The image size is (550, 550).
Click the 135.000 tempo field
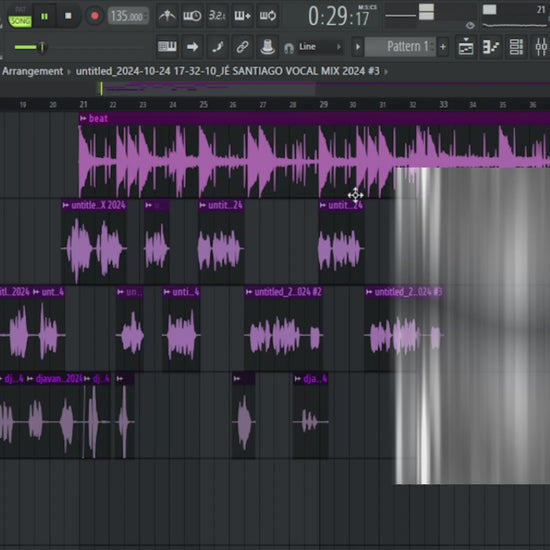[128, 16]
